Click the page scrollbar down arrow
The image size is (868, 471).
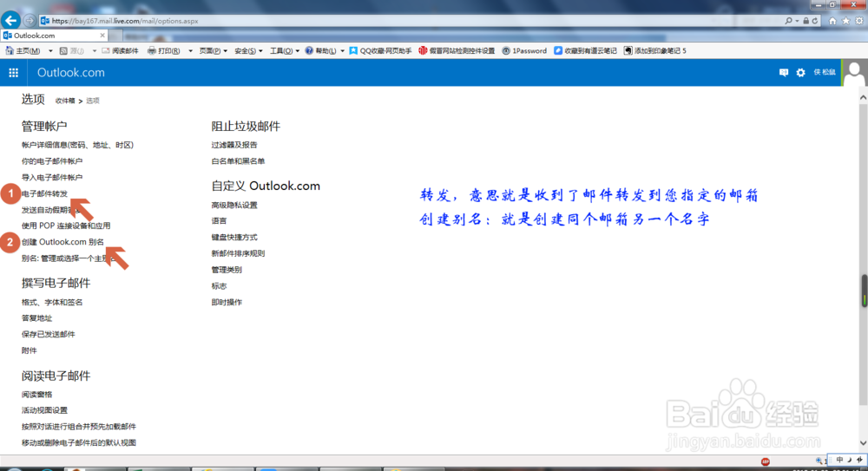(863, 442)
